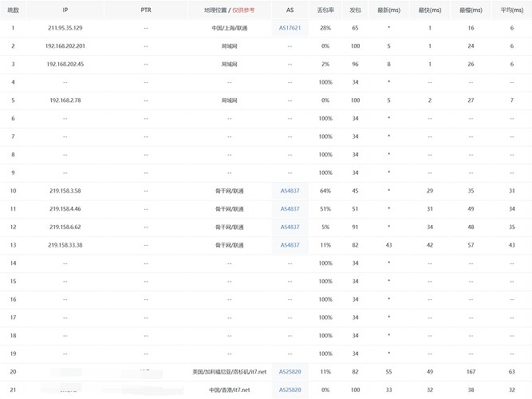Click the 64% packet loss value
Image resolution: width=532 pixels, height=399 pixels.
(325, 191)
